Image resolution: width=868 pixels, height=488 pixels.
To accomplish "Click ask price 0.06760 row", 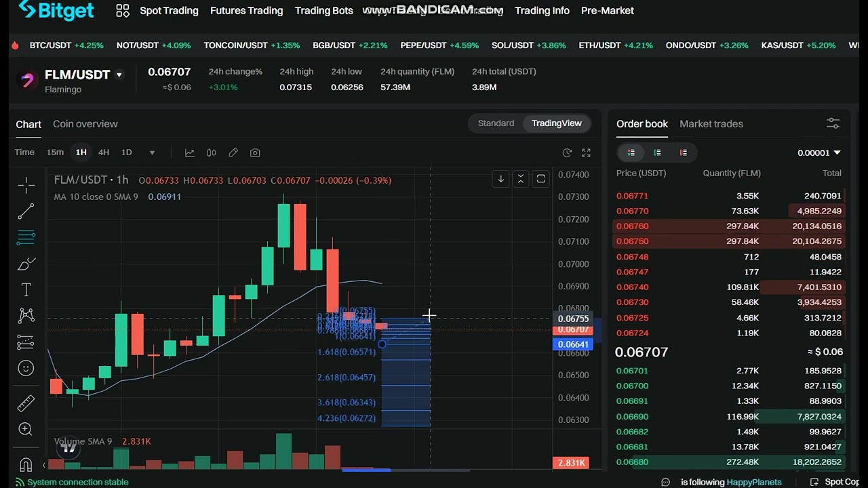I will pyautogui.click(x=729, y=226).
